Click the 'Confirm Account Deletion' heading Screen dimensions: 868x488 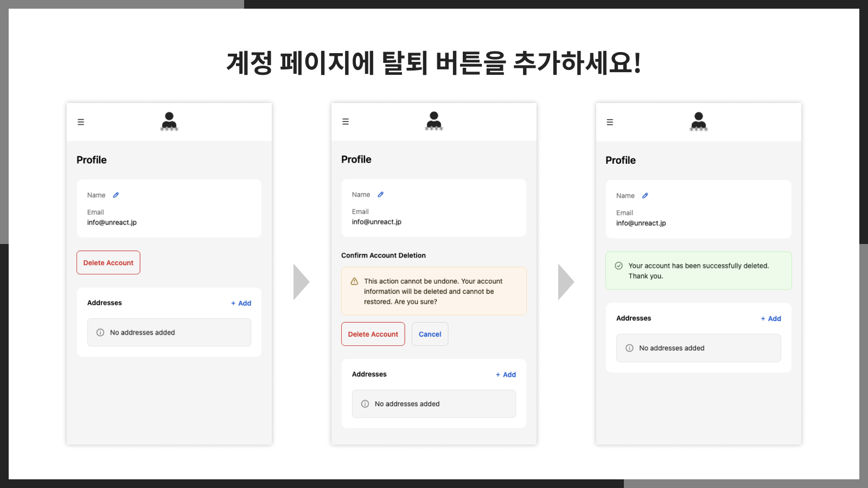[x=384, y=255]
